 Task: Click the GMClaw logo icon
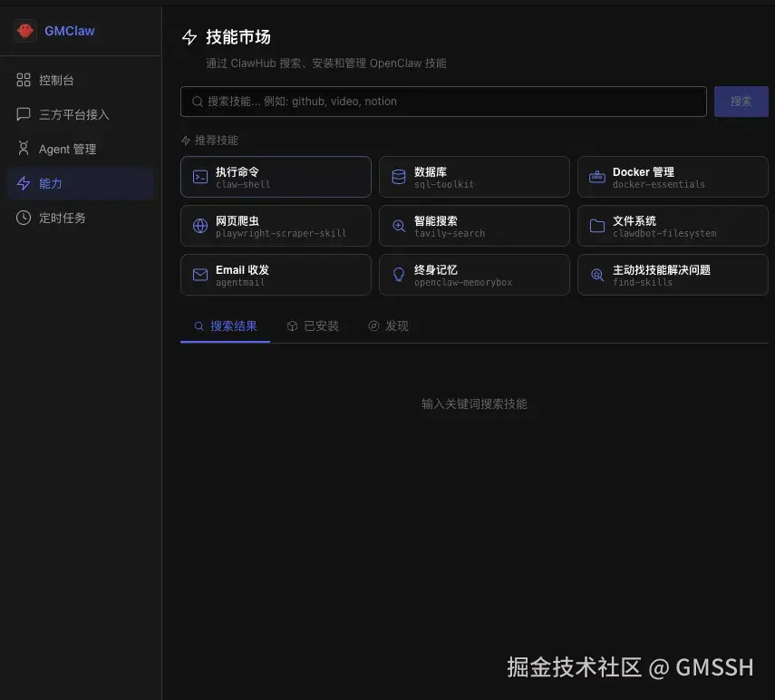pos(24,30)
